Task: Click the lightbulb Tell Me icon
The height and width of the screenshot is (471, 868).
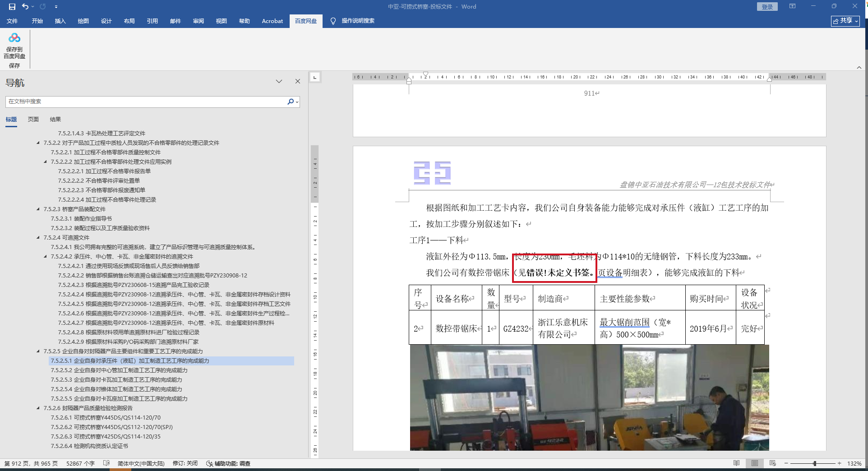Action: pos(333,21)
